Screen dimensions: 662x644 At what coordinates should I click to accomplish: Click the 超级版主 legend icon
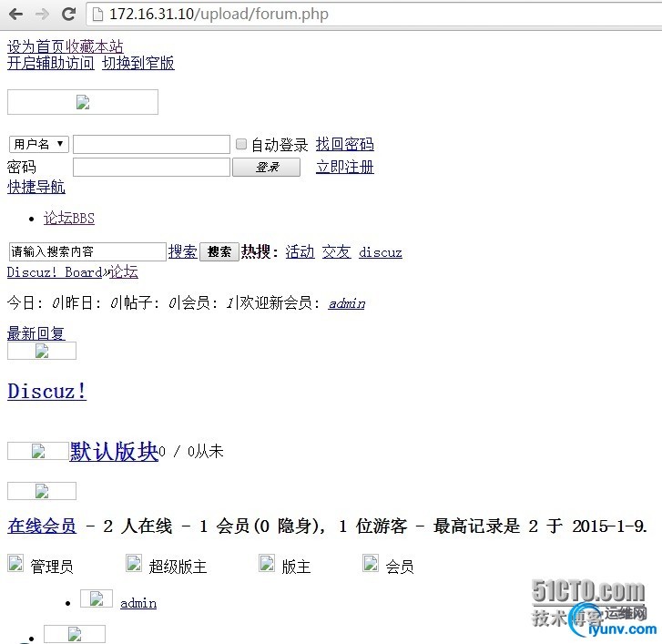click(134, 563)
